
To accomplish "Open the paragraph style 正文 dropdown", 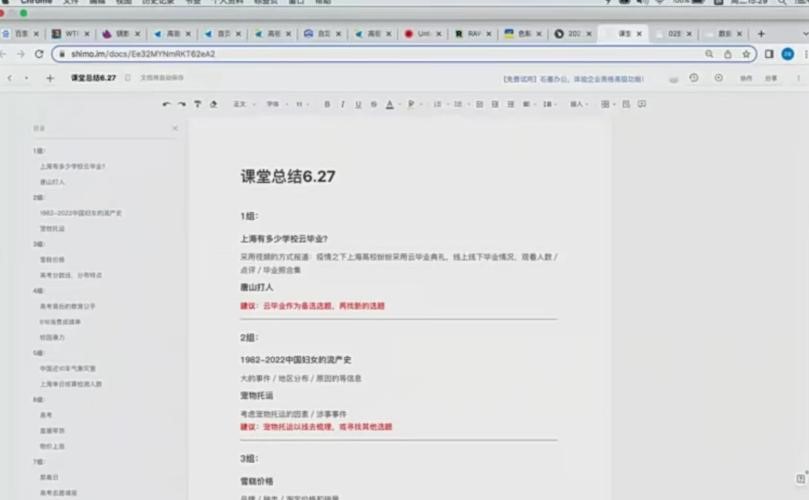I will (x=242, y=104).
